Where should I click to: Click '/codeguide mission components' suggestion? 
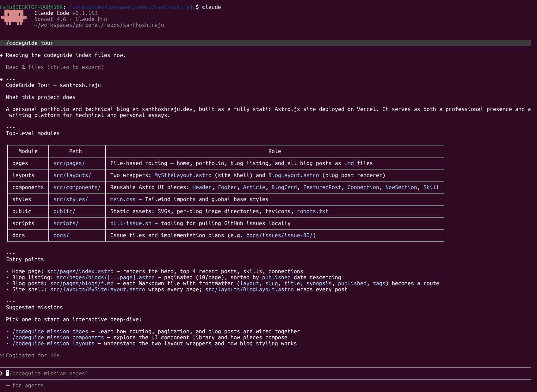(x=58, y=337)
